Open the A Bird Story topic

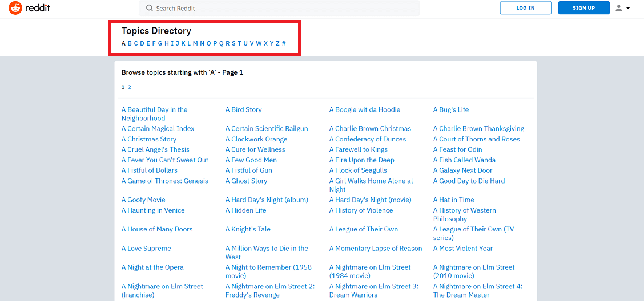click(x=244, y=110)
